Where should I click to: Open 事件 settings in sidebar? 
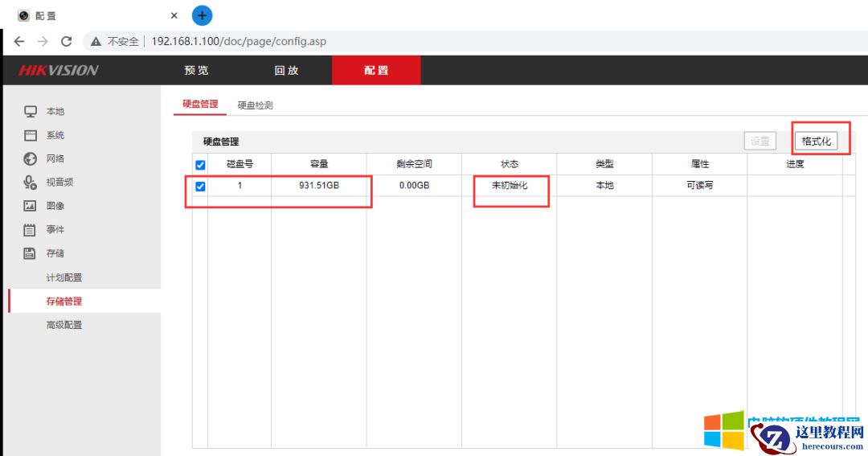click(55, 229)
